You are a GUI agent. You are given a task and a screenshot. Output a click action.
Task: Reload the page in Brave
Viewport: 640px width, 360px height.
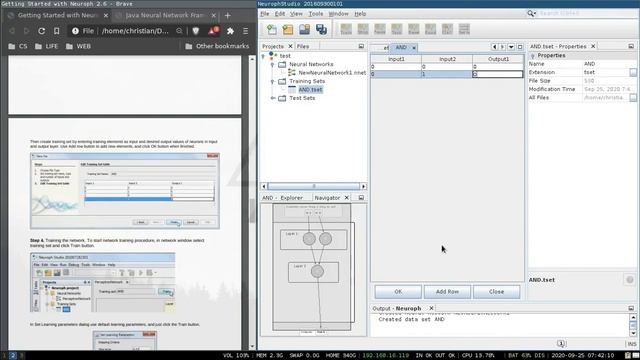pos(41,31)
